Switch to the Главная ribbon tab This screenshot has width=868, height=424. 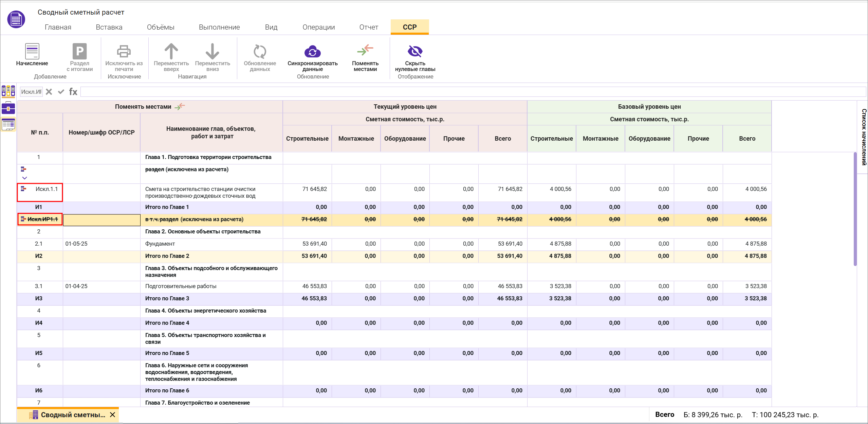(x=58, y=27)
